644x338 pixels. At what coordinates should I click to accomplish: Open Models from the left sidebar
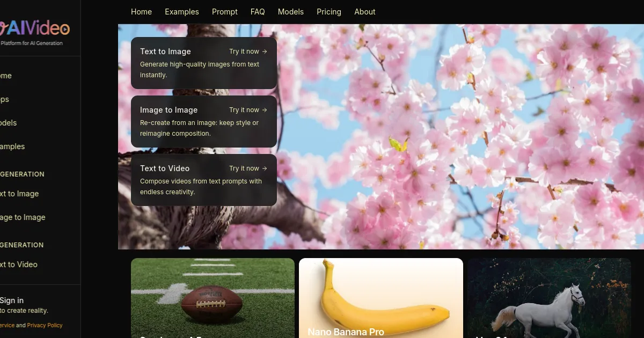(8, 123)
